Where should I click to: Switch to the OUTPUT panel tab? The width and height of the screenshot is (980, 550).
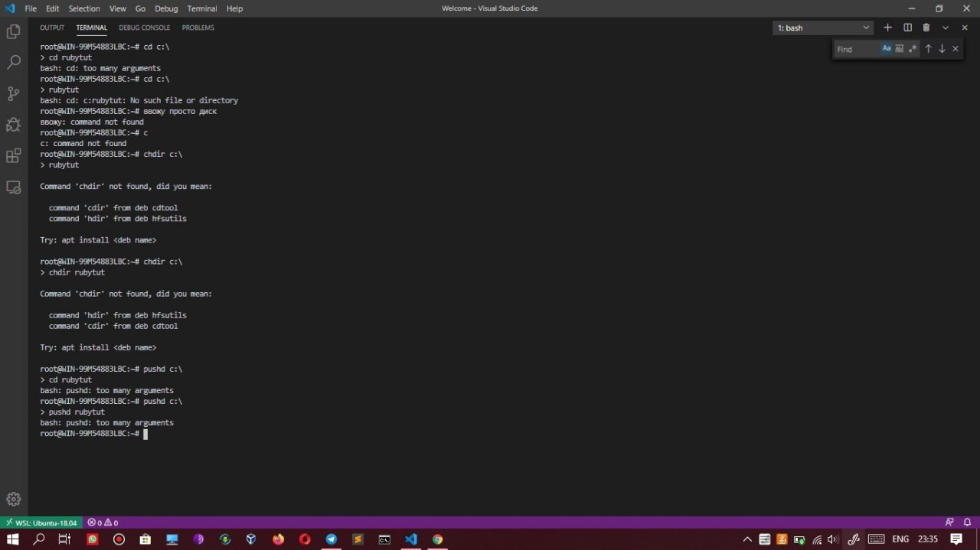(52, 28)
